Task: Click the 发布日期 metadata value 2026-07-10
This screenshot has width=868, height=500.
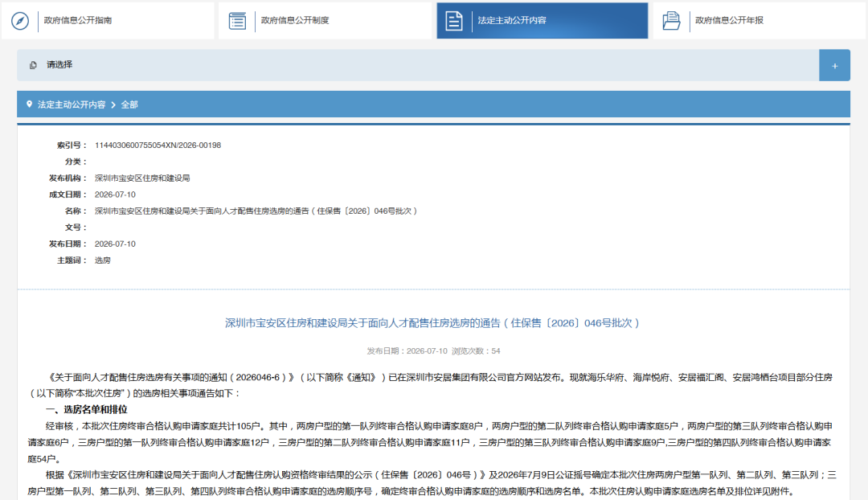Action: [x=115, y=244]
